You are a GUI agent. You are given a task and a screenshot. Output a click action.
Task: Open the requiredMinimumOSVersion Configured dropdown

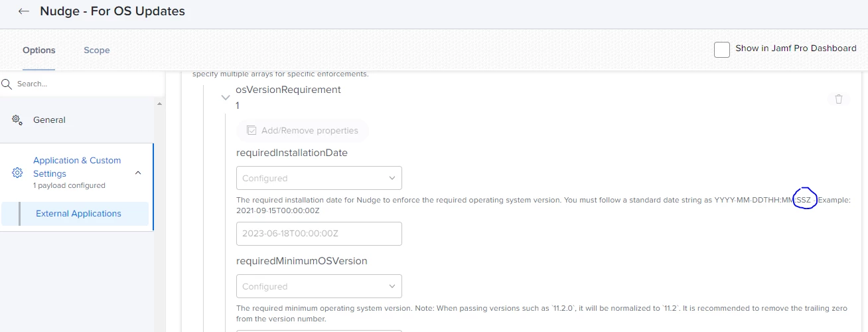coord(319,286)
